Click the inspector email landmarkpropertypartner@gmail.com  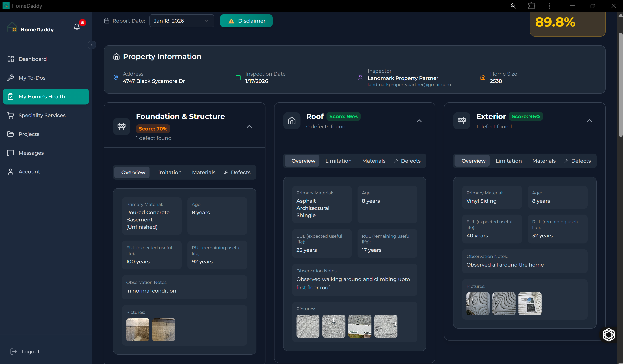click(x=409, y=84)
